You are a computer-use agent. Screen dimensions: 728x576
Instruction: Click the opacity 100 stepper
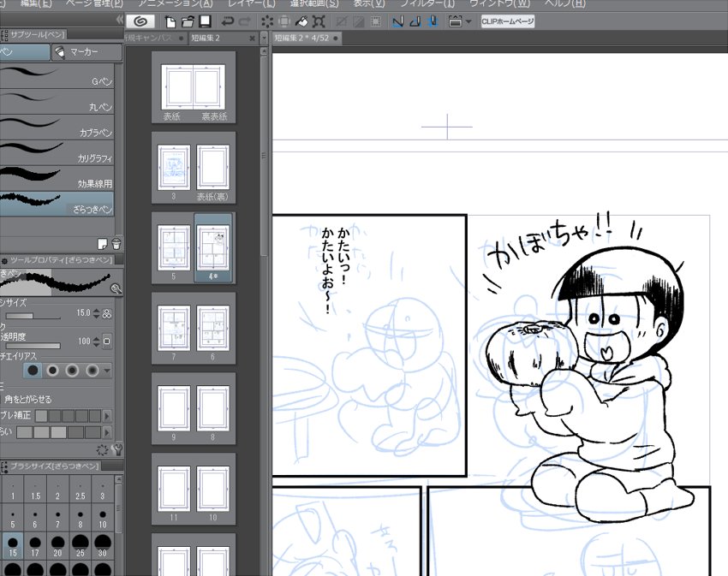point(96,341)
